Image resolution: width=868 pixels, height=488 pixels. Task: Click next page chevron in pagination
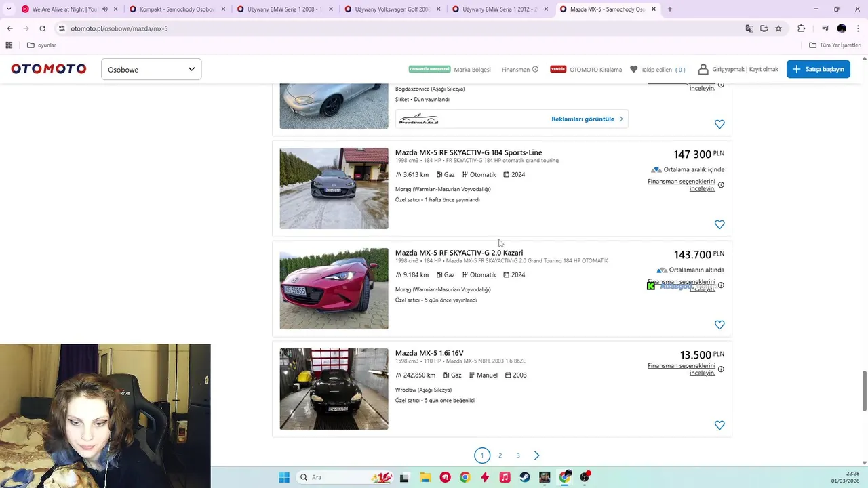coord(536,455)
